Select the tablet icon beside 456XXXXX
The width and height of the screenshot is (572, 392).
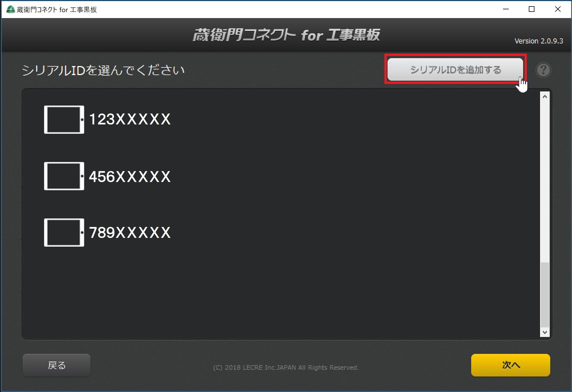click(64, 176)
